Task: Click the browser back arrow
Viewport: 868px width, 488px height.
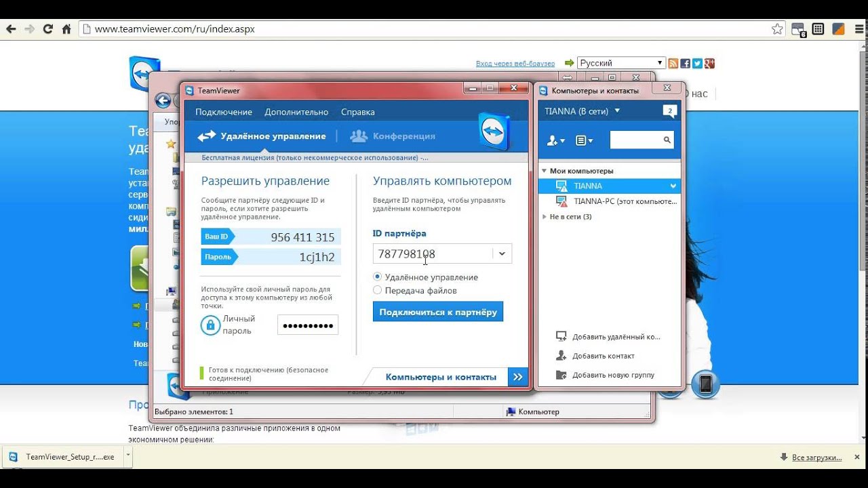Action: [x=11, y=29]
